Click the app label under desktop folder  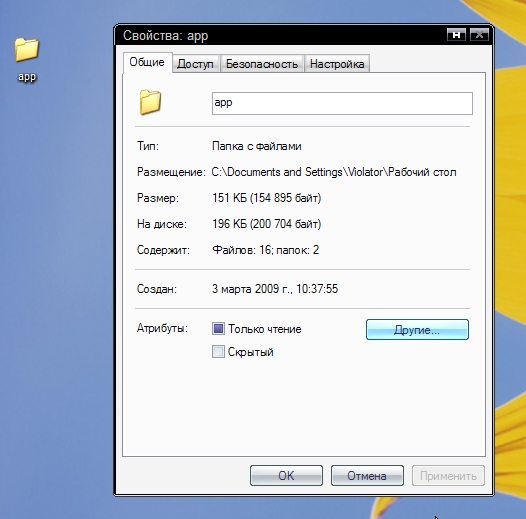coord(27,77)
